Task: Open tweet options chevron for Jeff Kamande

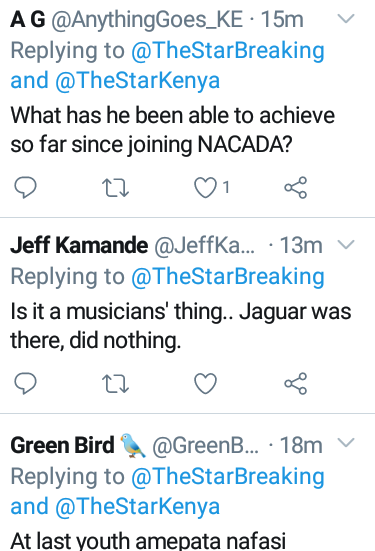Action: [x=346, y=244]
